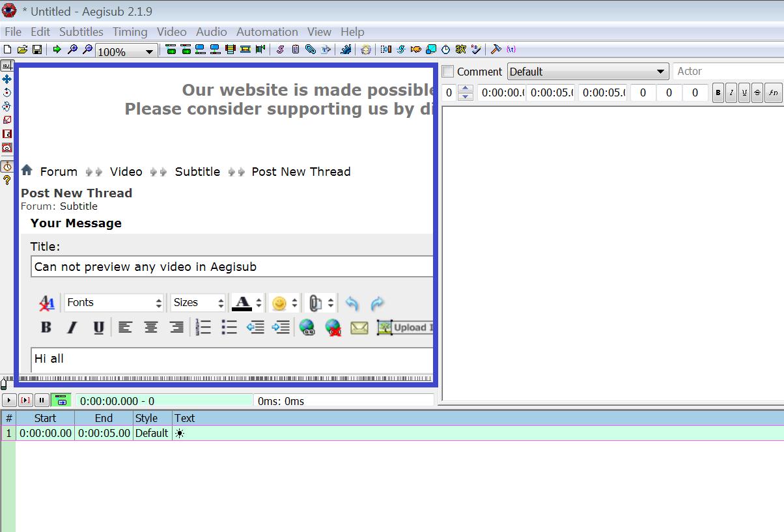The height and width of the screenshot is (532, 784).
Task: Open the Video menu
Action: coord(172,32)
